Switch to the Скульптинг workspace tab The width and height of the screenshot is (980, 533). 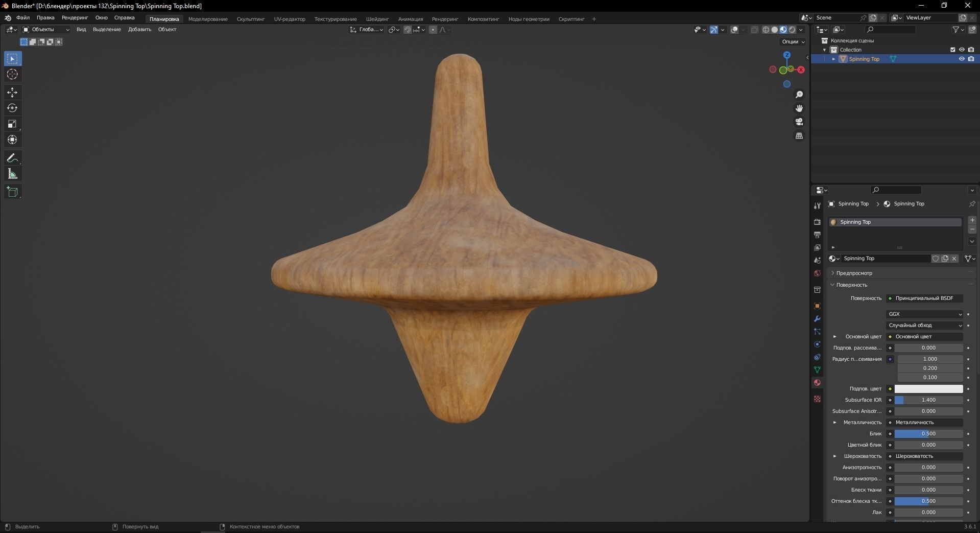250,19
